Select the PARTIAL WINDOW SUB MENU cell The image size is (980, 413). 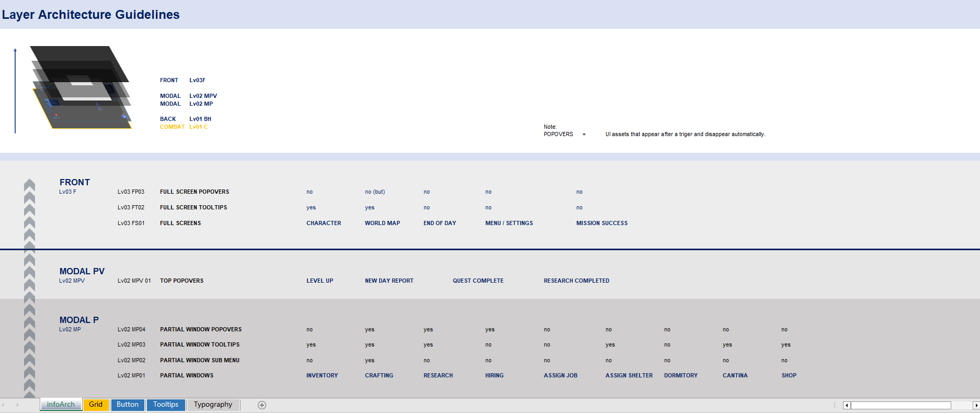pos(200,361)
